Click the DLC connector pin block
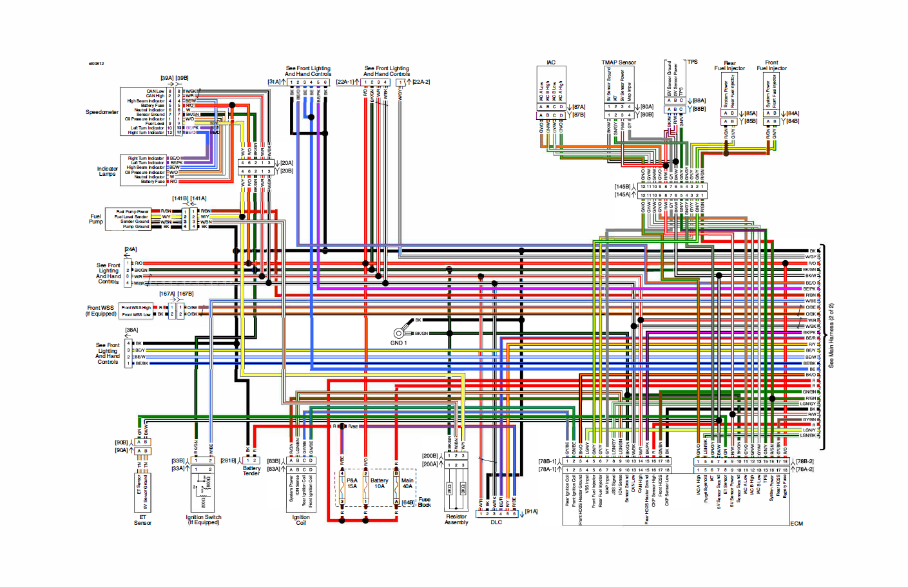This screenshot has width=908, height=588. pyautogui.click(x=496, y=513)
